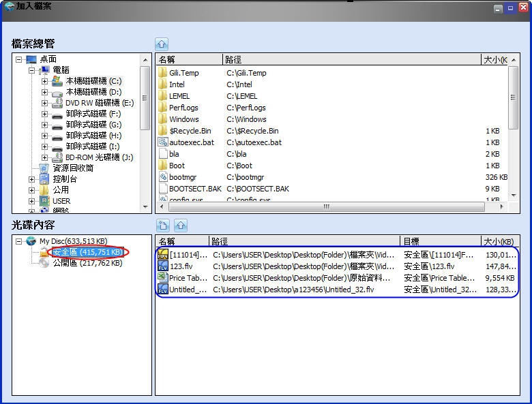This screenshot has height=404, width=532.
Task: Select the 公開區 (public area) node
Action: click(x=87, y=263)
